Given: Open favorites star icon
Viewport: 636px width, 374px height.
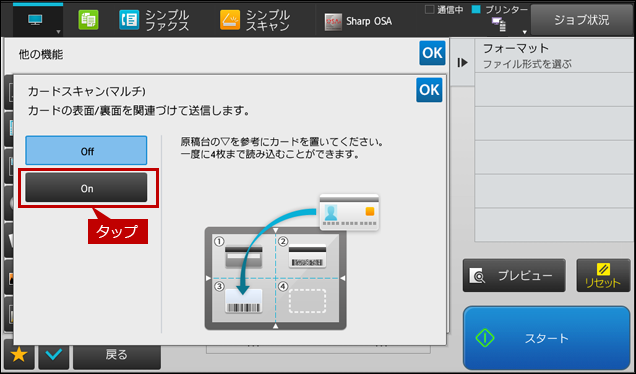Looking at the screenshot, I should [x=19, y=355].
